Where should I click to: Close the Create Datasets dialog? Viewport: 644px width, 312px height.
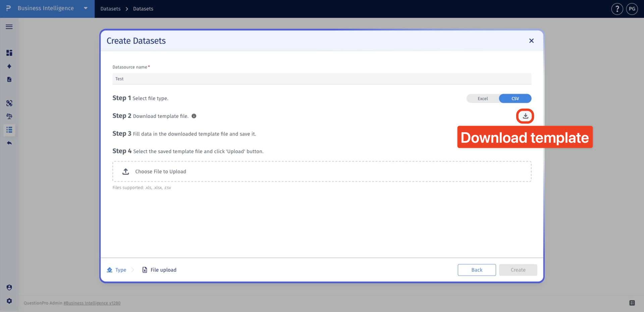click(531, 41)
